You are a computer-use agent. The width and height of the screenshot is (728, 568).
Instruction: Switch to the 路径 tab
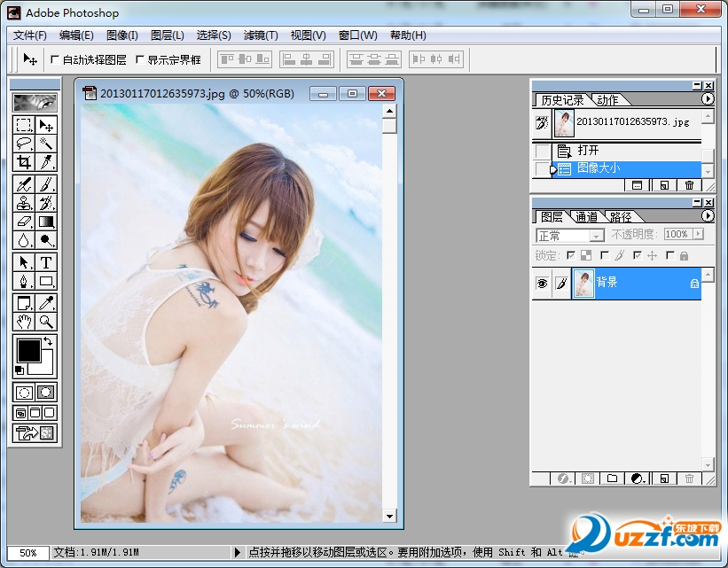(x=621, y=217)
